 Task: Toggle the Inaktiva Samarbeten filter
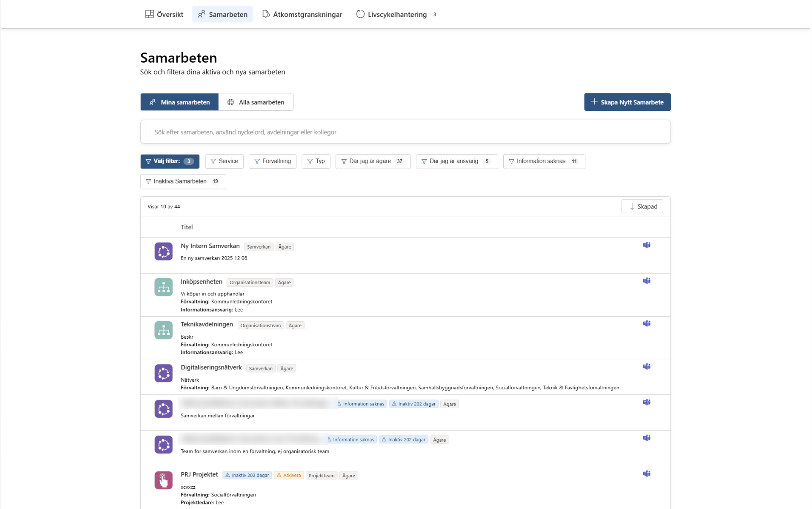tap(183, 181)
